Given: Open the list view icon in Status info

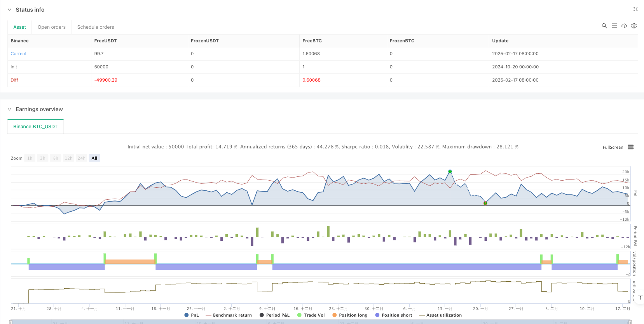Looking at the screenshot, I should point(614,26).
